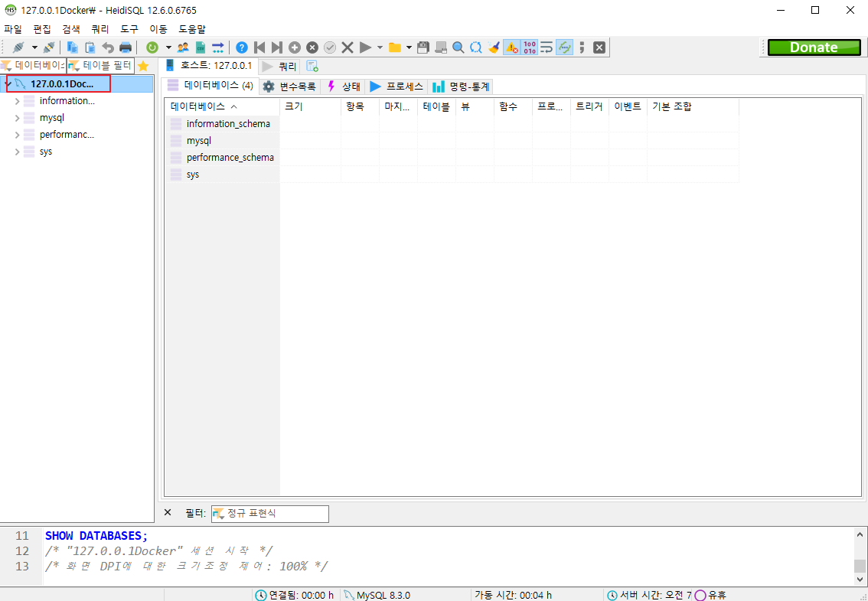Image resolution: width=868 pixels, height=601 pixels.
Task: Close the filter panel X button
Action: click(168, 512)
